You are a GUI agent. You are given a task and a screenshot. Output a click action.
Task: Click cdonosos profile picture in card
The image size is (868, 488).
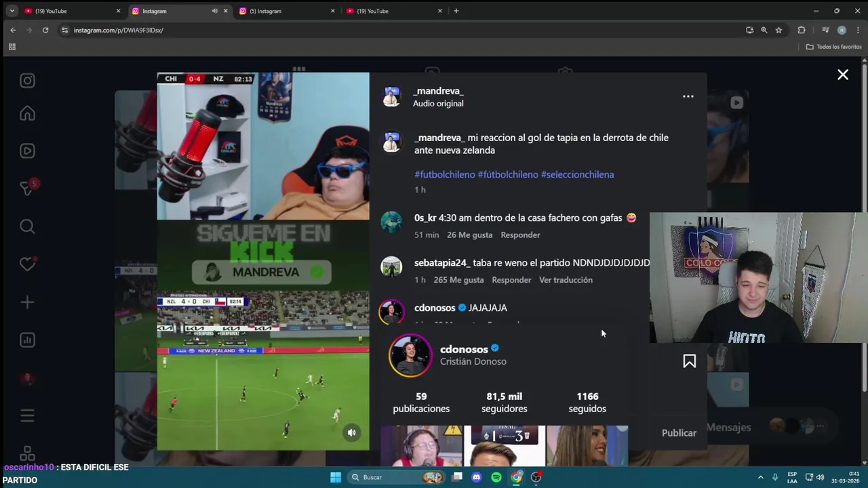point(410,355)
